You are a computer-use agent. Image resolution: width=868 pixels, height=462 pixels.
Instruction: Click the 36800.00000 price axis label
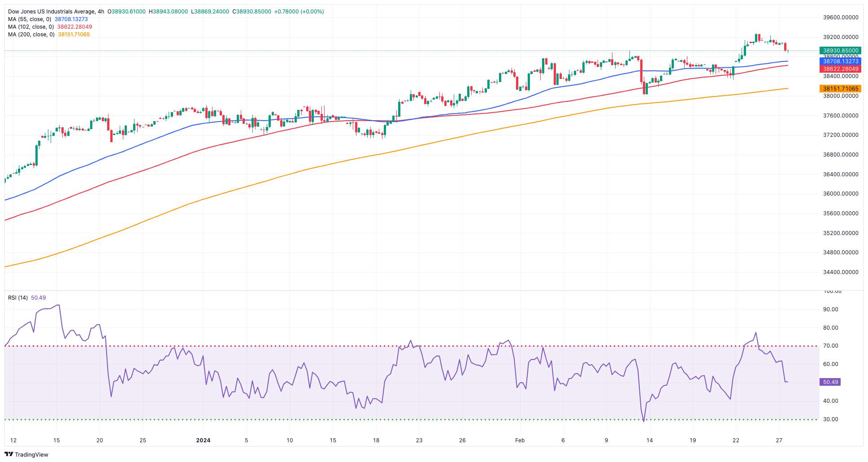(x=841, y=155)
